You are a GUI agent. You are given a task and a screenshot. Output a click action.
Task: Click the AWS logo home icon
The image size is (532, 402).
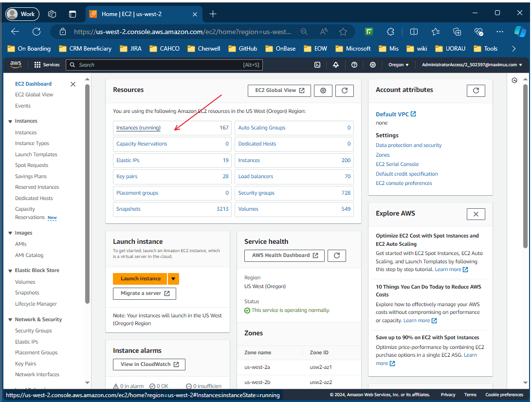(x=16, y=64)
